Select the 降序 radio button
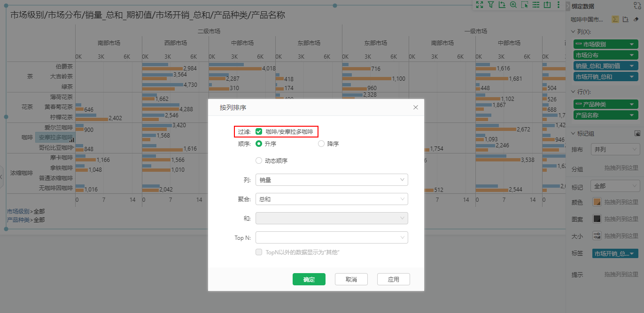The width and height of the screenshot is (644, 313). 321,144
